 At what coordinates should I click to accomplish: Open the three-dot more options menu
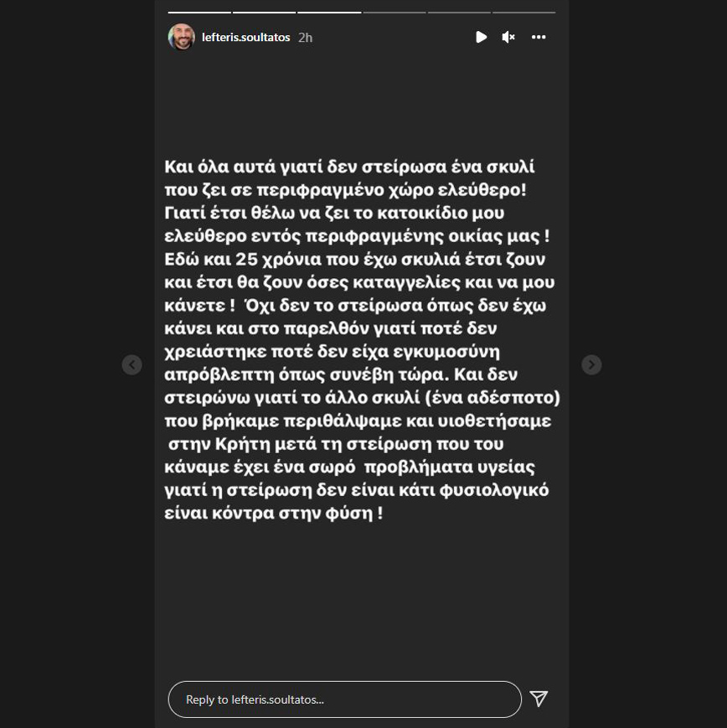tap(539, 37)
